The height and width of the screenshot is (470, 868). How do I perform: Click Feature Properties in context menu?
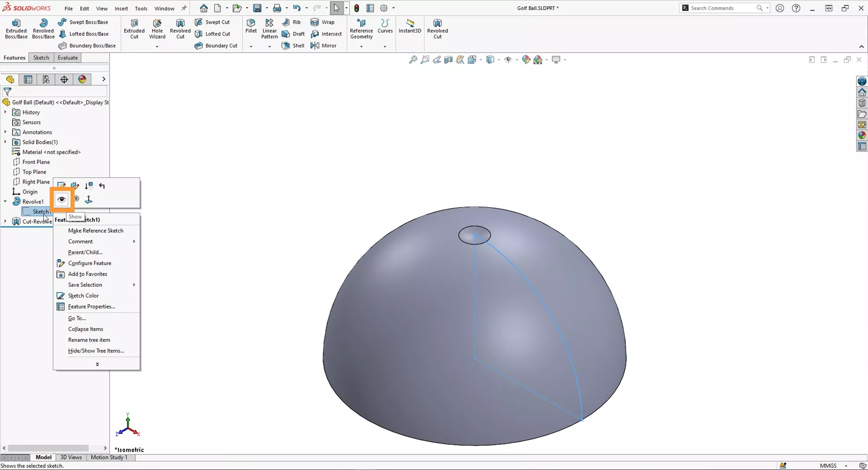point(91,306)
